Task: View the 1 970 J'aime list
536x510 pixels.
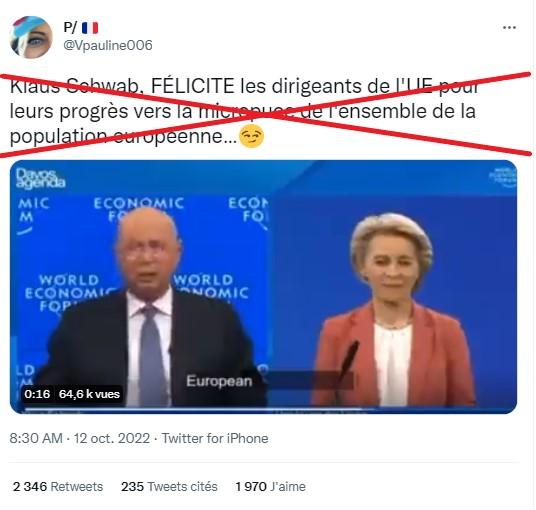Action: pyautogui.click(x=270, y=486)
